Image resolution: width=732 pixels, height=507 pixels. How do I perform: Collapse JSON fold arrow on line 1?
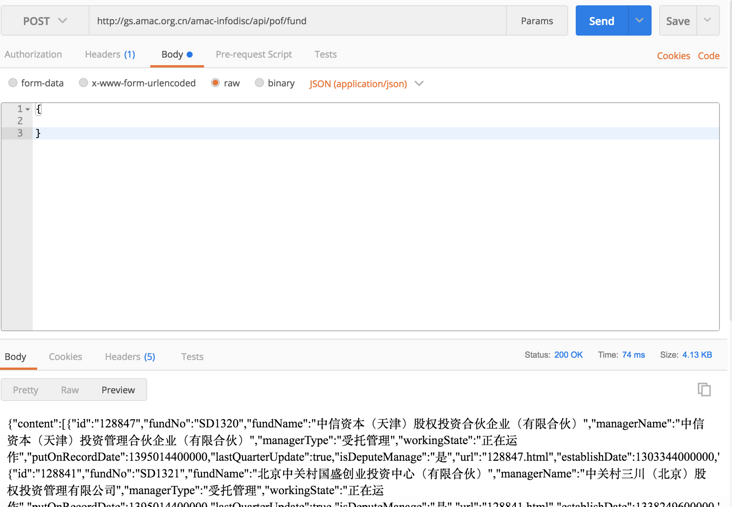tap(28, 109)
